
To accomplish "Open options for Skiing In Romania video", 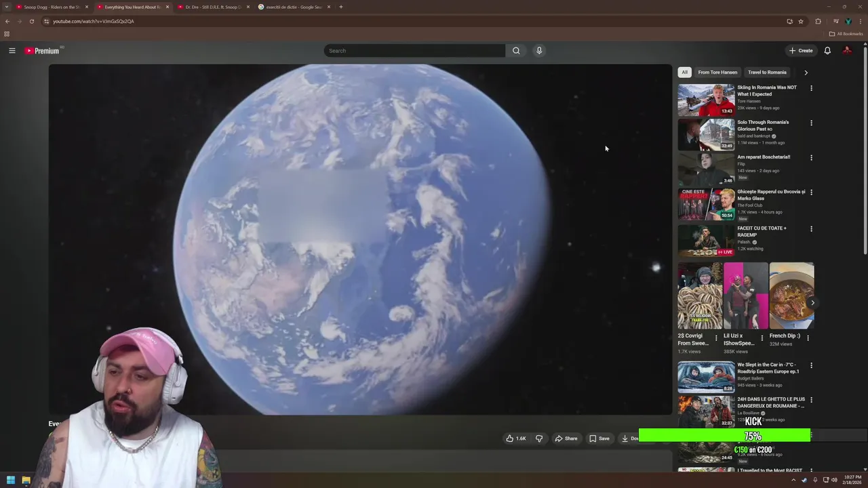I will [x=811, y=88].
